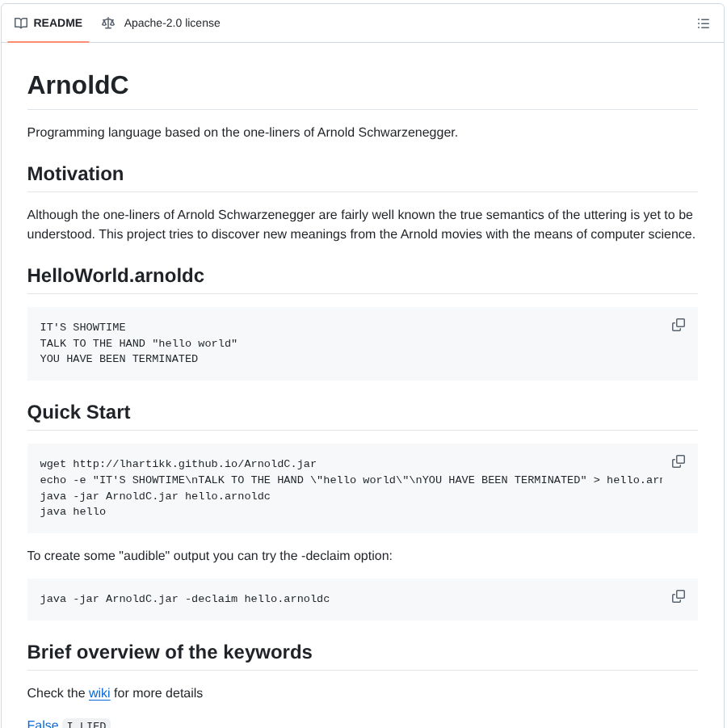Click the ArnoldC page title
Screen dimensions: 727x728
[x=78, y=85]
